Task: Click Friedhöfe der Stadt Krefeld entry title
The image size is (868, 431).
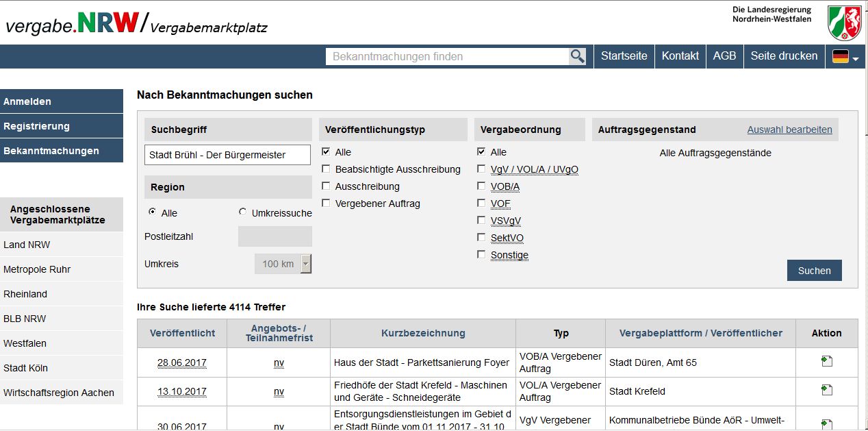Action: point(420,391)
